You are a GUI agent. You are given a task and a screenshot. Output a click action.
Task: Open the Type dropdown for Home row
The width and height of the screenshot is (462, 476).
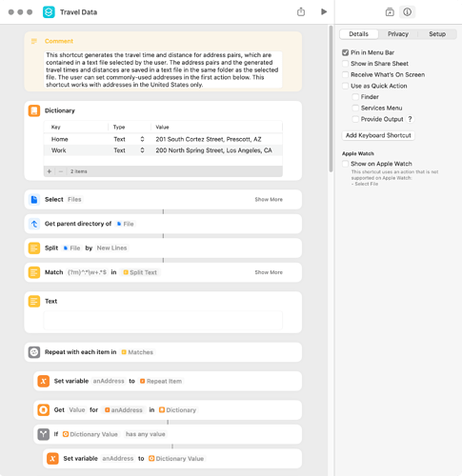pyautogui.click(x=142, y=139)
